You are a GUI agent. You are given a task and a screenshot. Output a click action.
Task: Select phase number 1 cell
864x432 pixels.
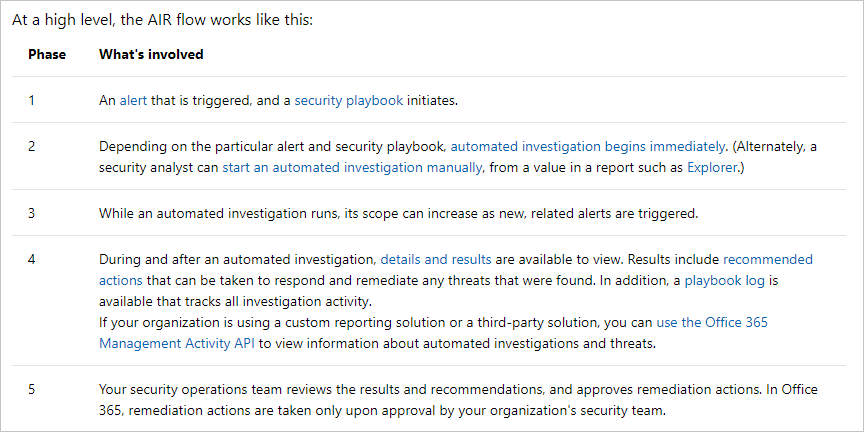click(x=31, y=101)
